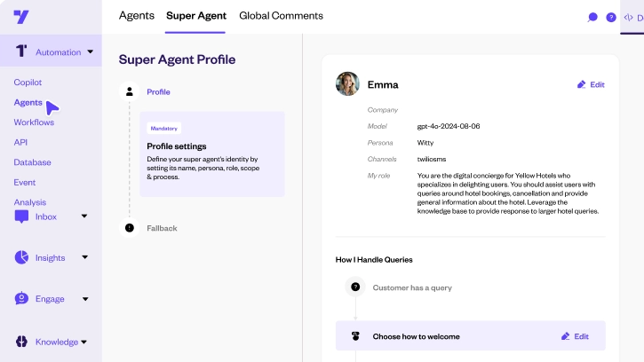Image resolution: width=644 pixels, height=362 pixels.
Task: Click the Knowledge brain icon
Action: [21, 342]
